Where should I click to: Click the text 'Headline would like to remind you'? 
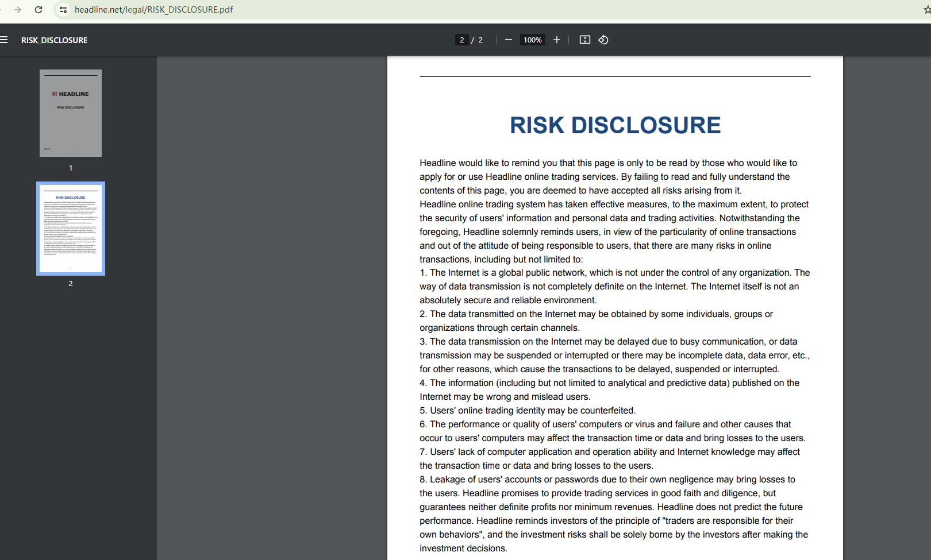click(x=488, y=163)
